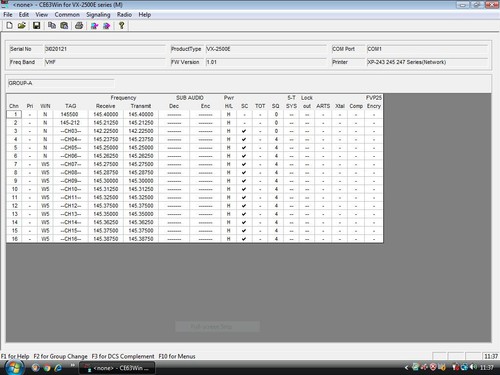Select the Enc sub audio cell for channel 8

tap(205, 173)
